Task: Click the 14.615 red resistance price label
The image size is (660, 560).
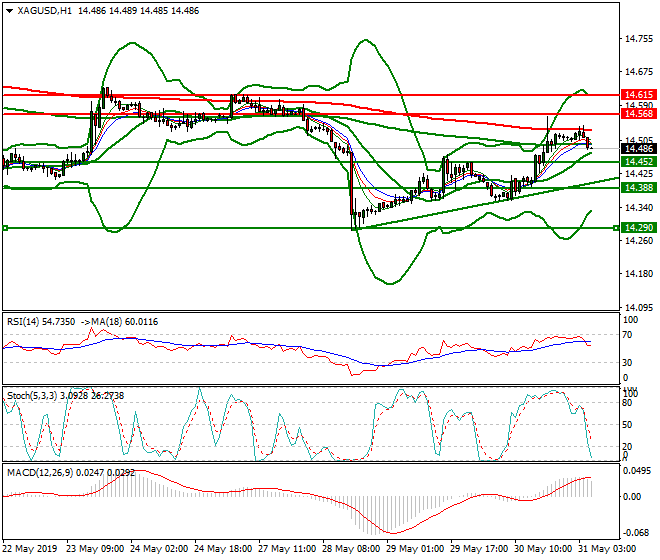Action: pos(639,95)
